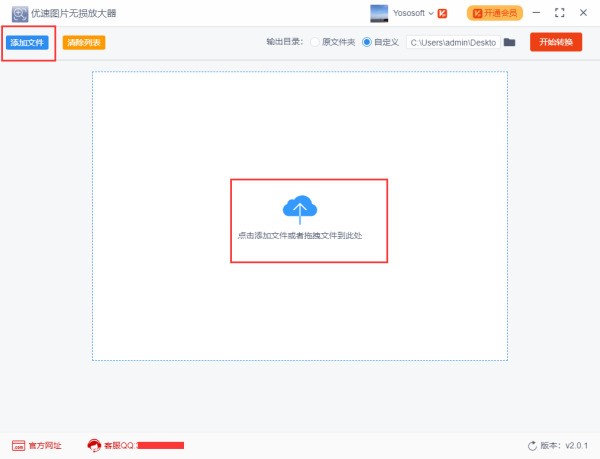600x459 pixels.
Task: Click the Yososoft user avatar
Action: point(380,13)
